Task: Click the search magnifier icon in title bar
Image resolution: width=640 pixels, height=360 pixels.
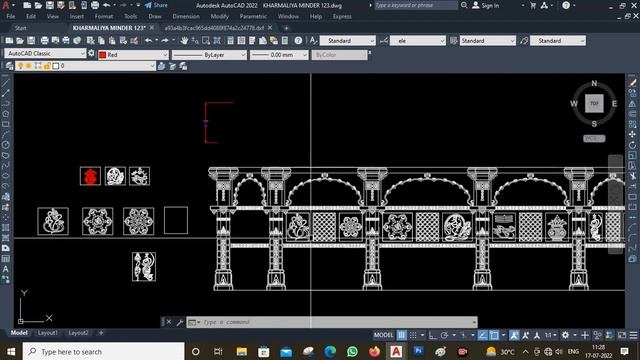Action: tap(464, 5)
